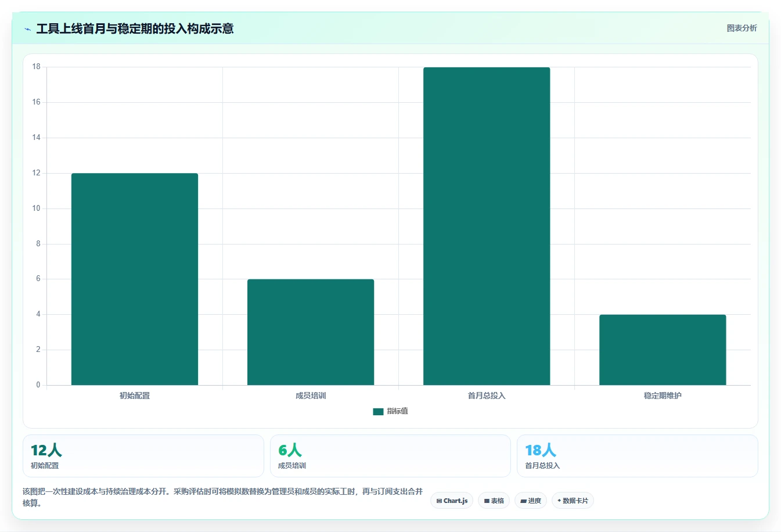This screenshot has height=532, width=781.
Task: Click the 表格 tag chip
Action: [x=494, y=501]
